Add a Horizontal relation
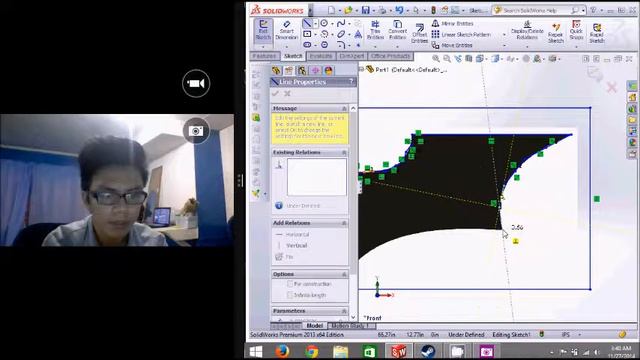Screen dimensions: 640x360 click(x=293, y=234)
